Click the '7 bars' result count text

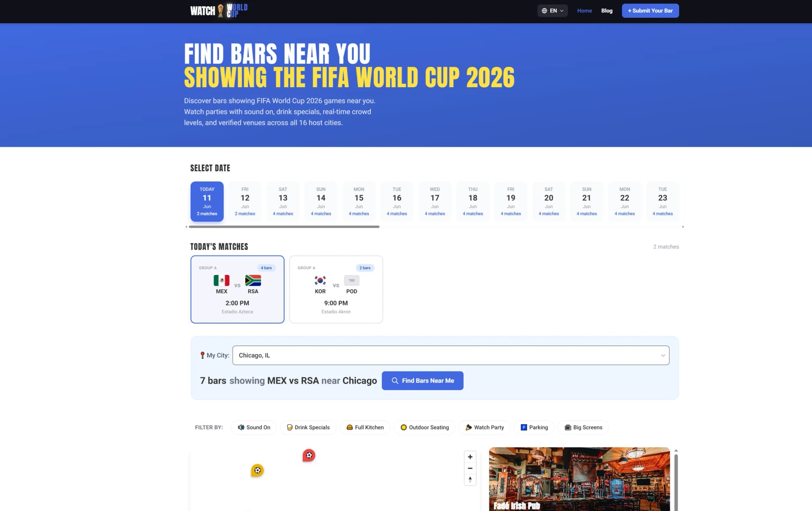(213, 381)
